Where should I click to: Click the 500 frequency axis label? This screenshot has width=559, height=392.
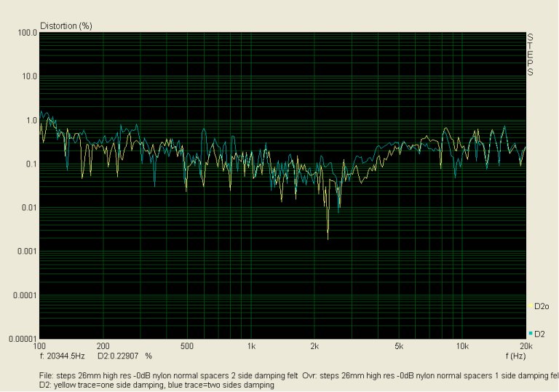187,346
